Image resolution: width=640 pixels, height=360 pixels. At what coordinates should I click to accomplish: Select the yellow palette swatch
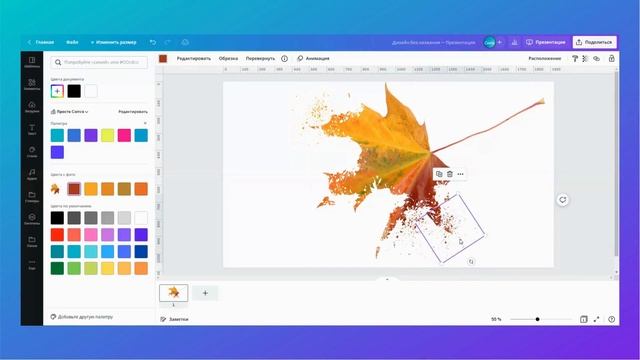[107, 136]
